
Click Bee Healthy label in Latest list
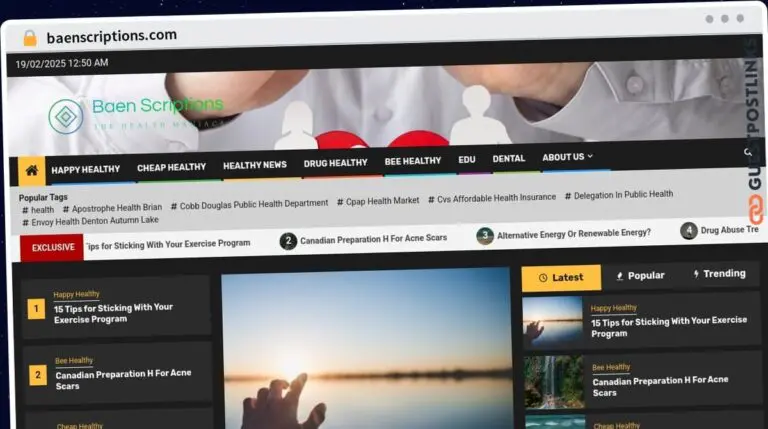[611, 367]
